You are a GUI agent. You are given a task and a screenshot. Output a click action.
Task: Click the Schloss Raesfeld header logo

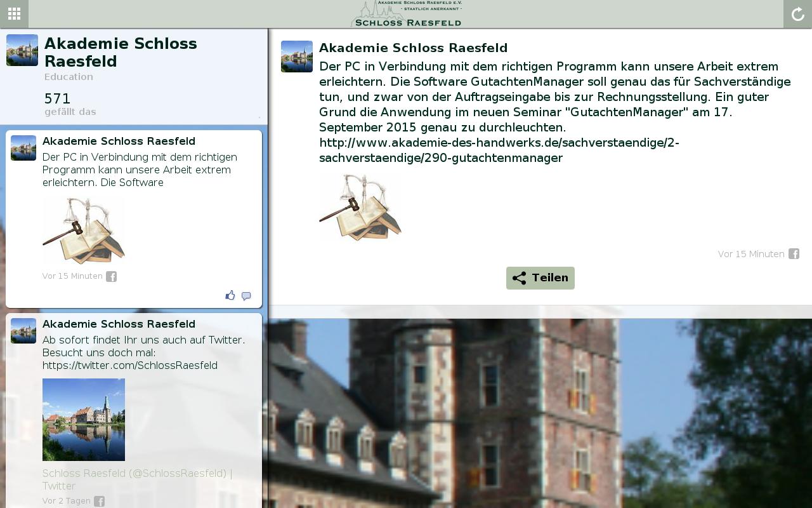(x=407, y=13)
